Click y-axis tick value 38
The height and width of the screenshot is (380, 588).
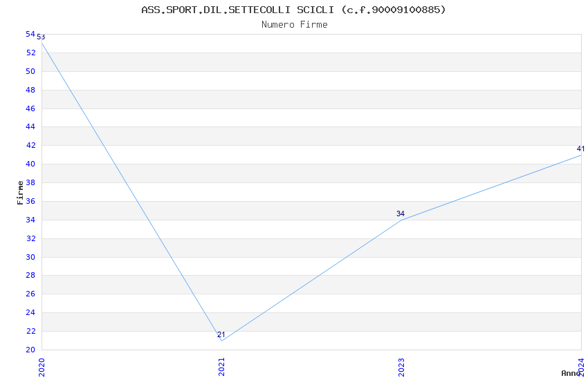click(30, 182)
